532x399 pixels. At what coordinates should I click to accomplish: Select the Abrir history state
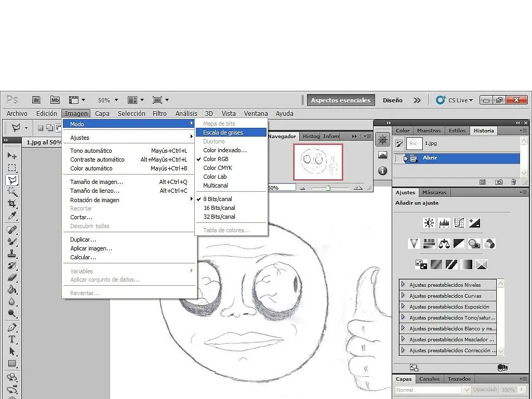tap(456, 158)
